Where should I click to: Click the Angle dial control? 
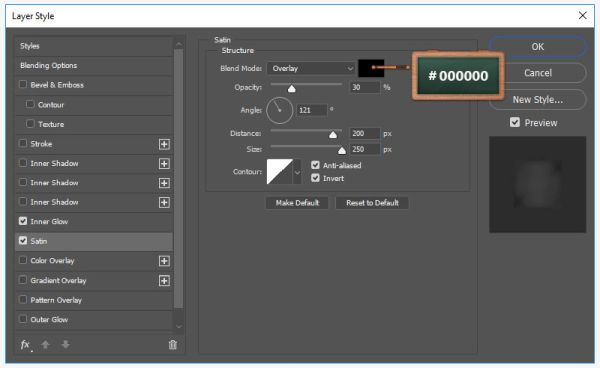(279, 111)
